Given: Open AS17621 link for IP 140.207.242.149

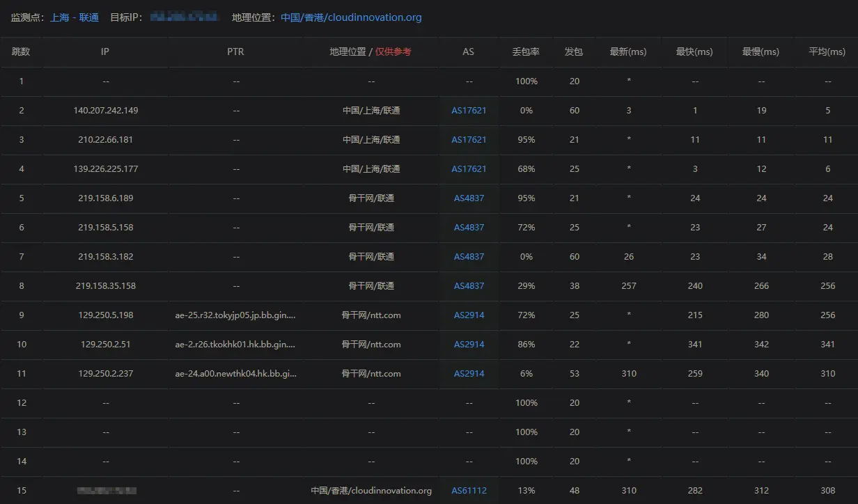Looking at the screenshot, I should click(469, 111).
